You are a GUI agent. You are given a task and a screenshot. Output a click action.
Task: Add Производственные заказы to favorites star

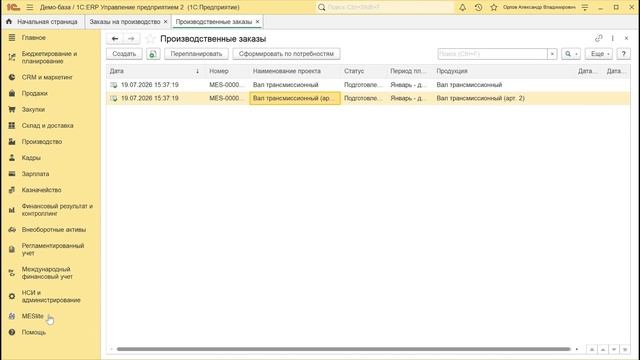[x=150, y=39]
